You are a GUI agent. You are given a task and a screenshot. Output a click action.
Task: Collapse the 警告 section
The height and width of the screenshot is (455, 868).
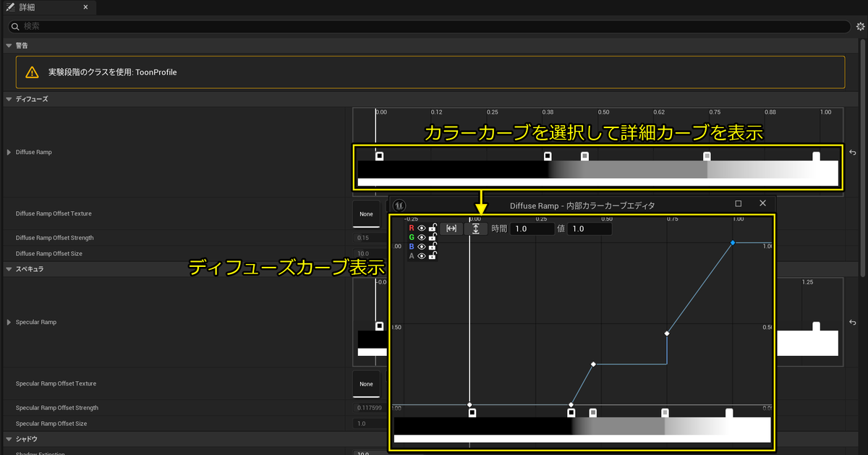pyautogui.click(x=9, y=46)
